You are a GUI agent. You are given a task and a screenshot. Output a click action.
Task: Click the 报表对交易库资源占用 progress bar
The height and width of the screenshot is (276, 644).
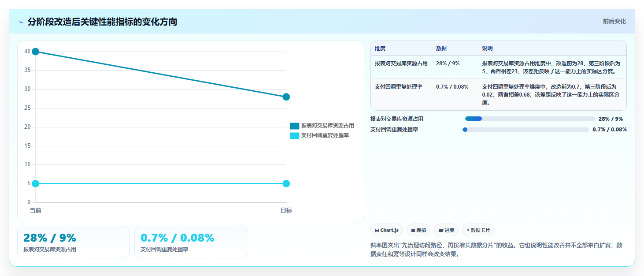point(530,119)
